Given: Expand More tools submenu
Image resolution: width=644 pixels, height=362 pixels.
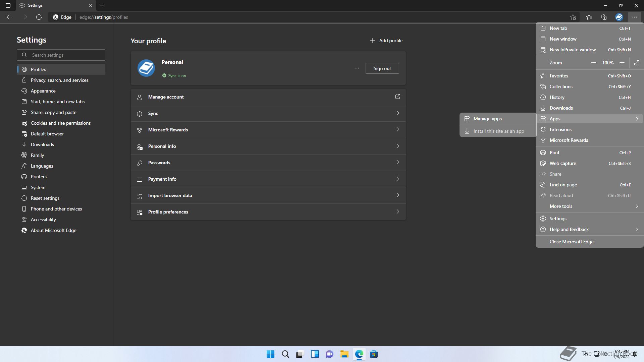Looking at the screenshot, I should coord(590,206).
